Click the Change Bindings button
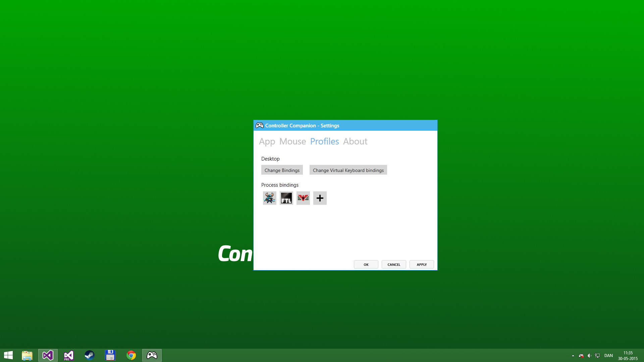The height and width of the screenshot is (362, 644). pos(282,170)
